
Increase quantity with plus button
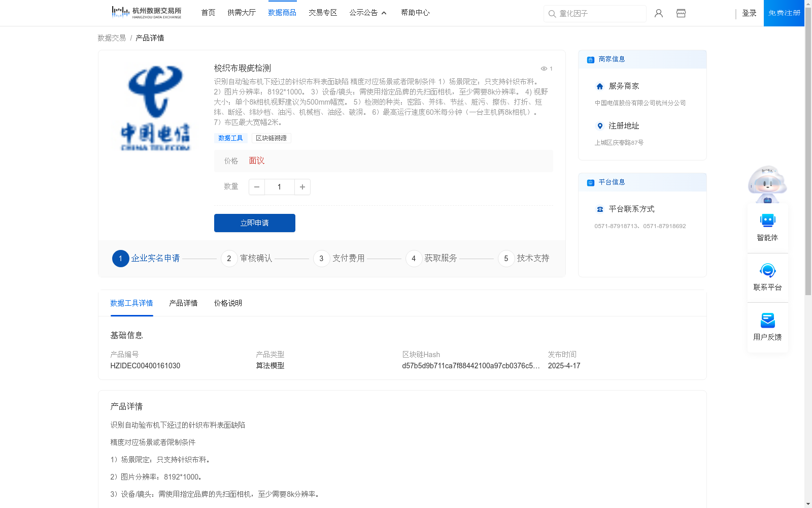click(302, 187)
